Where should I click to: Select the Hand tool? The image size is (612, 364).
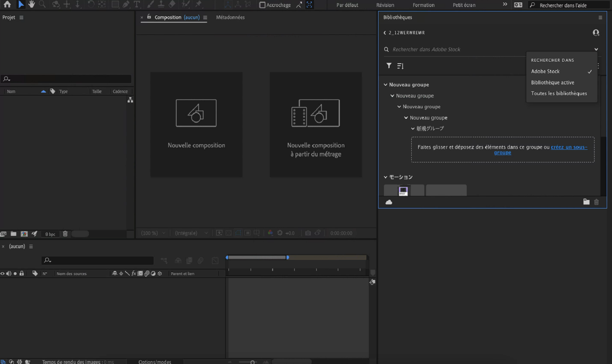click(31, 4)
